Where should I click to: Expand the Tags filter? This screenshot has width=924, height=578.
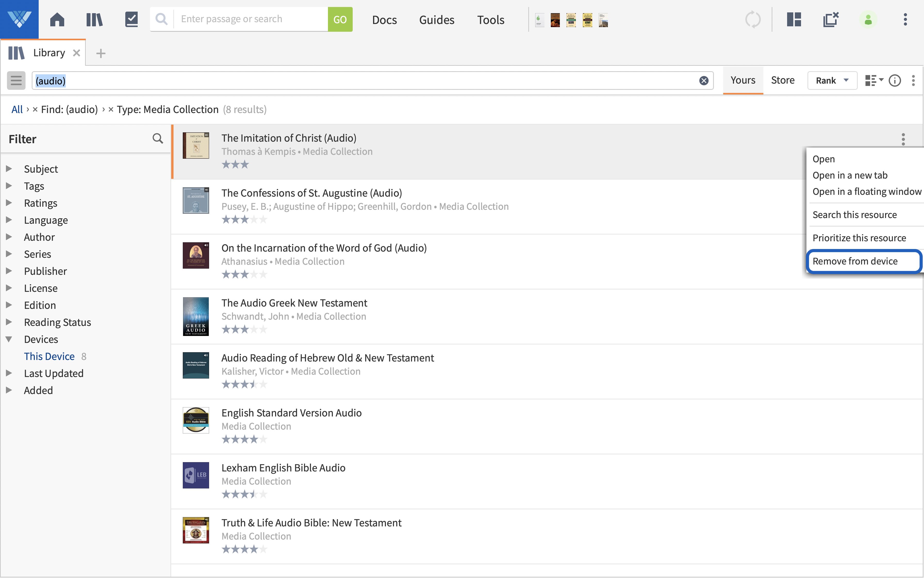(9, 186)
